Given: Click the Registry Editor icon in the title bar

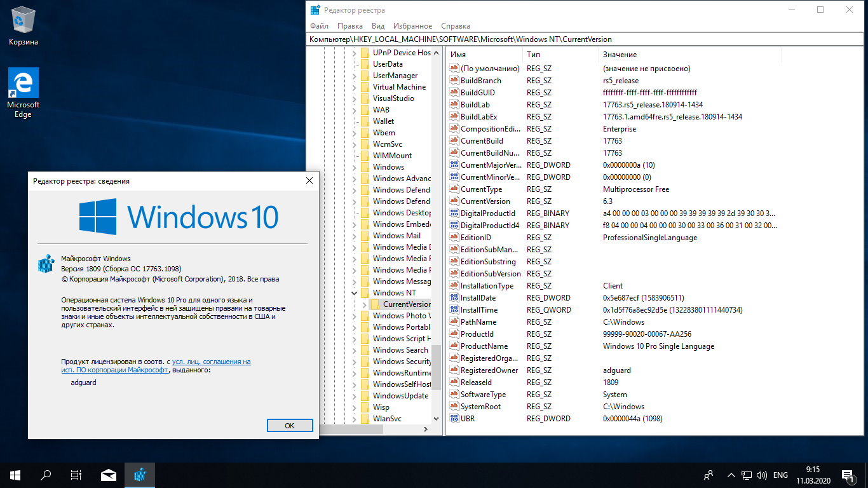Looking at the screenshot, I should point(315,10).
